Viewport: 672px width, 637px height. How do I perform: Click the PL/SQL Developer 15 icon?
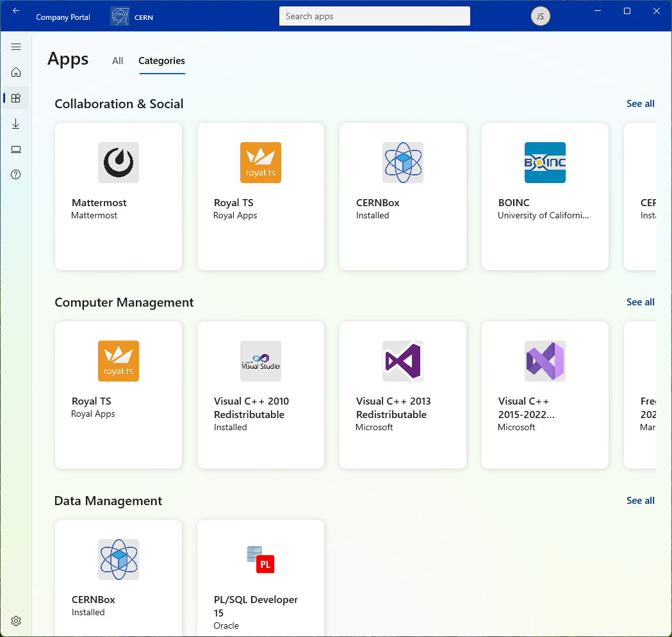(x=261, y=559)
